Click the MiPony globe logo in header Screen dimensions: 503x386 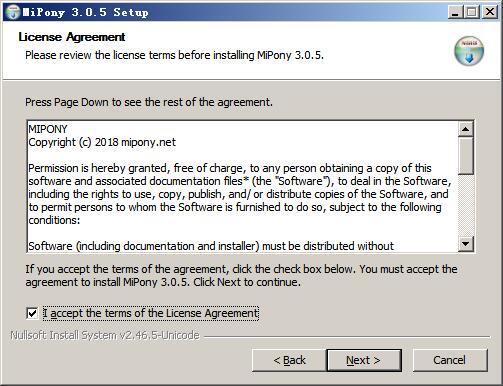tap(469, 51)
